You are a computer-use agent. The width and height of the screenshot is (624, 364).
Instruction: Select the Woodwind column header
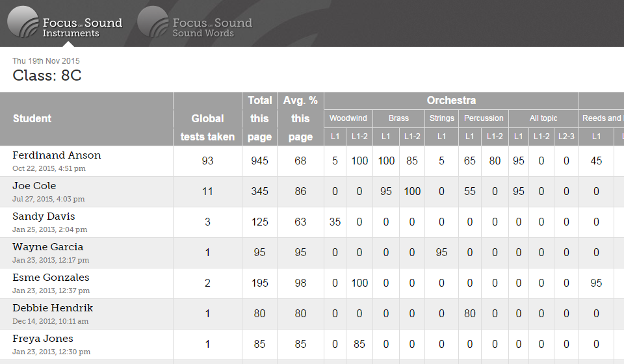pos(348,118)
